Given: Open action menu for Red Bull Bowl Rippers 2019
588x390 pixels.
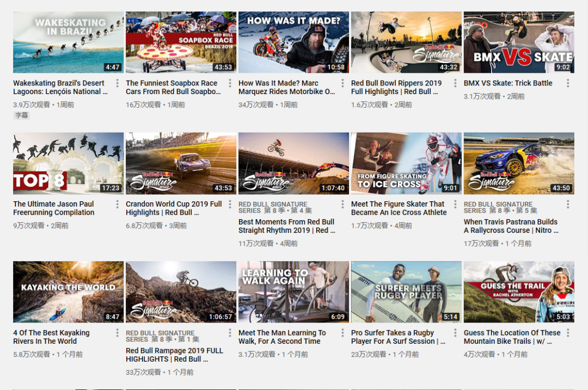Looking at the screenshot, I should 455,83.
